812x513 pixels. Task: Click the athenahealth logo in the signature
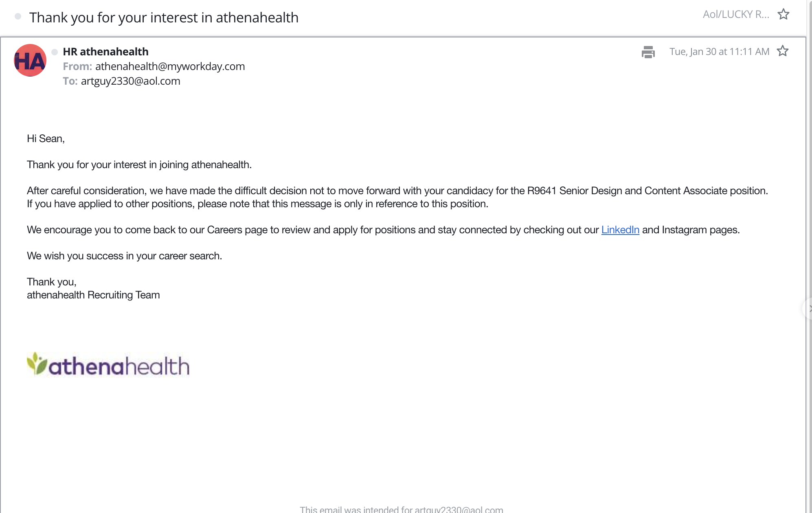[108, 365]
